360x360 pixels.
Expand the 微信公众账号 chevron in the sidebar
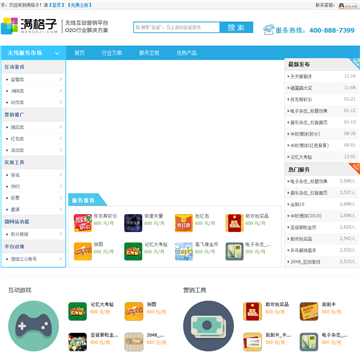point(61,259)
